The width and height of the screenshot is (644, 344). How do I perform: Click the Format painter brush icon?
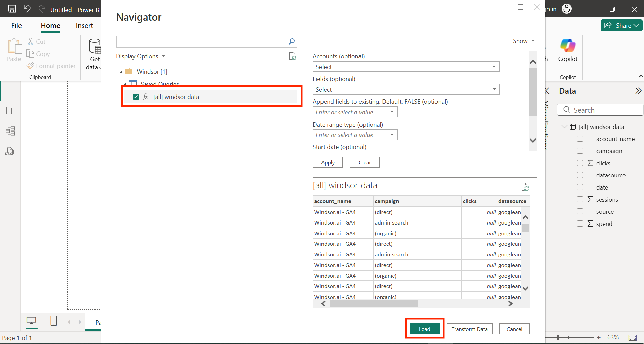pos(30,66)
